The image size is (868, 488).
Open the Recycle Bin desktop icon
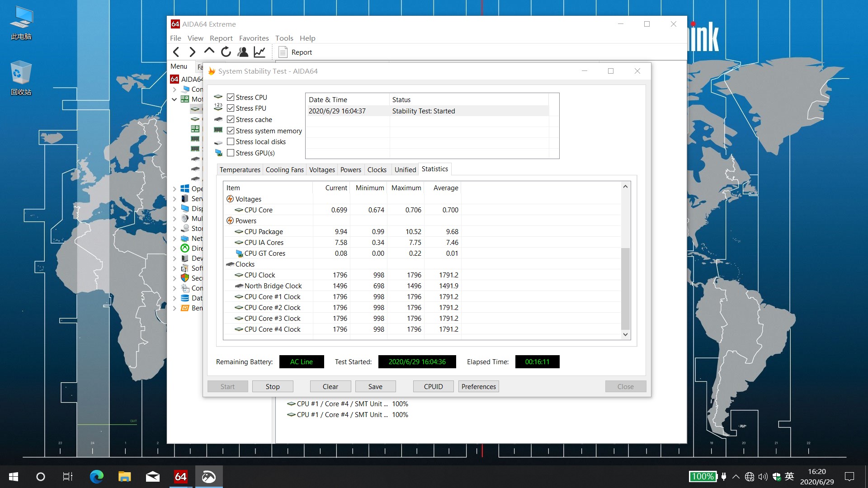(21, 78)
